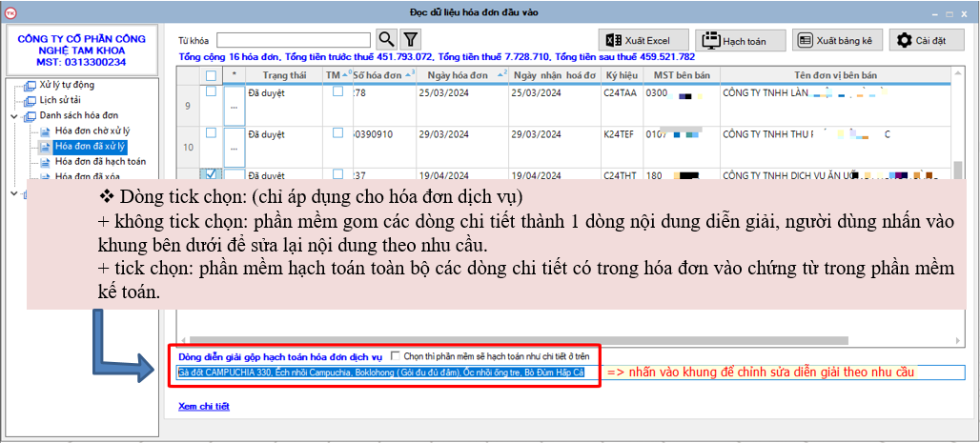
Task: Toggle TM checkbox for invoice row 10
Action: click(338, 133)
